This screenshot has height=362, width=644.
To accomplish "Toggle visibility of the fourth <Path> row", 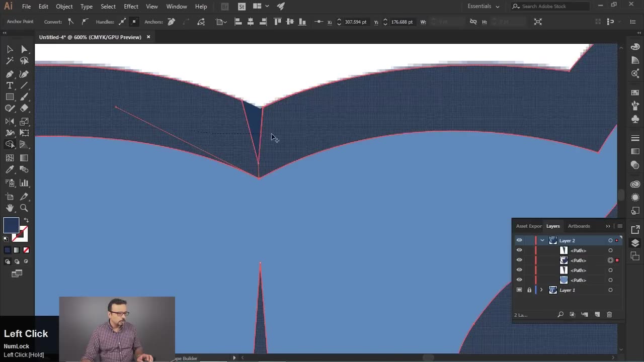I will pos(519,280).
